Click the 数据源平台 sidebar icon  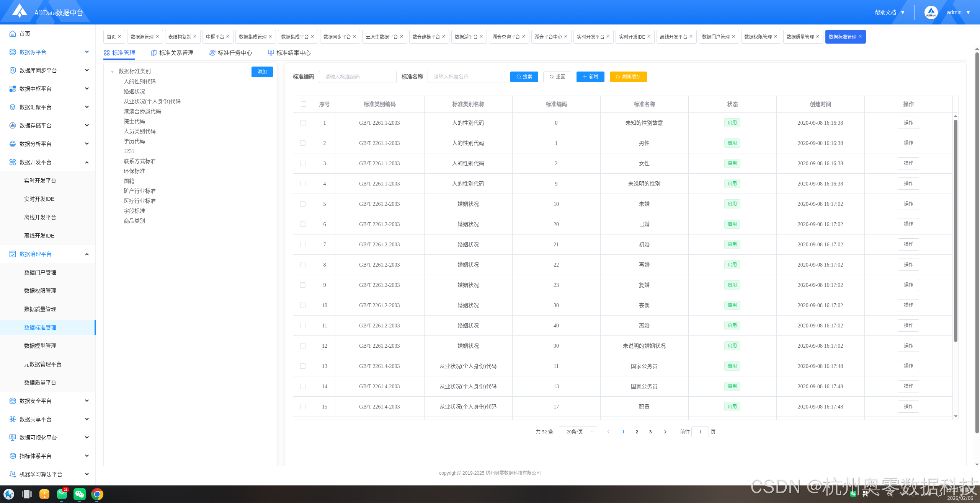[x=13, y=52]
